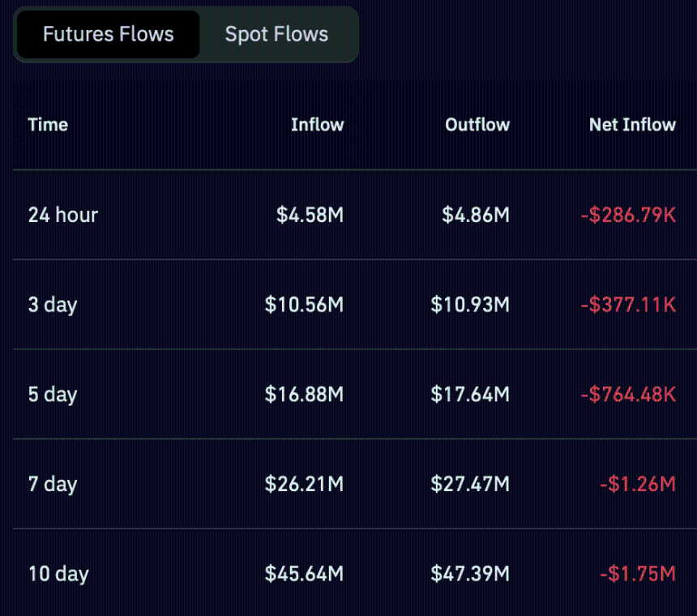Click the -$1.75M net inflow value
Viewport: 697px width, 616px height.
point(638,574)
